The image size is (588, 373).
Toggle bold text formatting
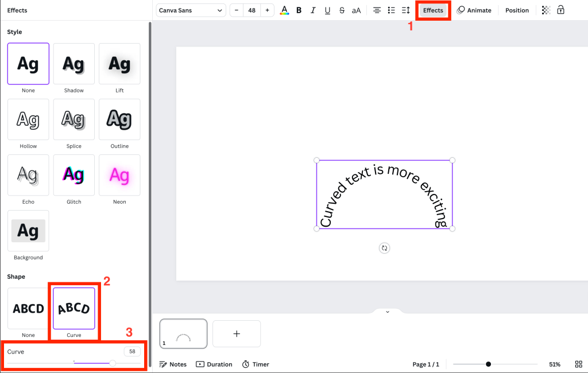(299, 10)
